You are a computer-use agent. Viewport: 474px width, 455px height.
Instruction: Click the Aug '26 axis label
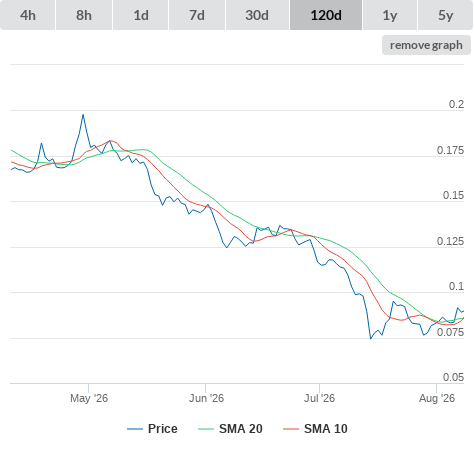click(x=437, y=398)
